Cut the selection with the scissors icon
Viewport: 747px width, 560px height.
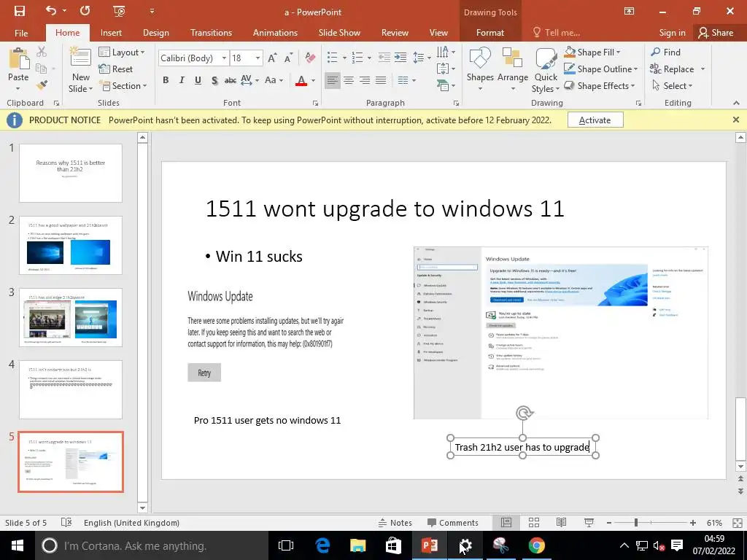tap(42, 52)
